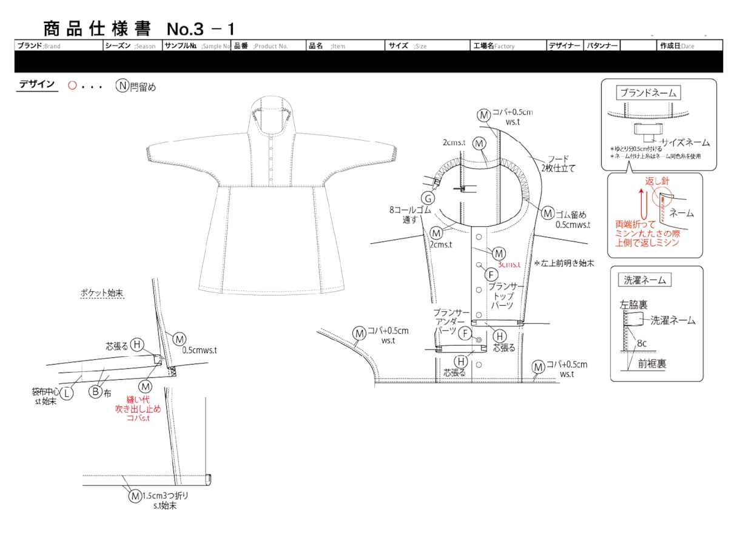Click the red 両端折って sewing instruction
The image size is (740, 560).
[647, 233]
